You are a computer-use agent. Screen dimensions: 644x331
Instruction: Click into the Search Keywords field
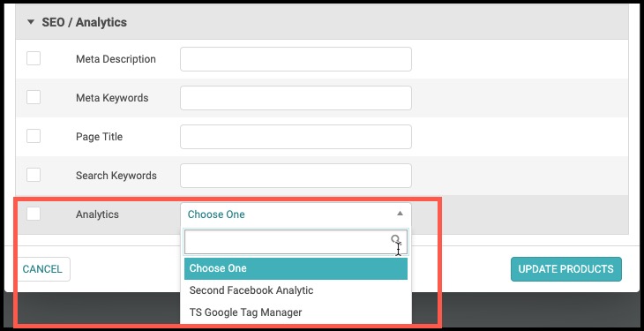[x=296, y=176]
